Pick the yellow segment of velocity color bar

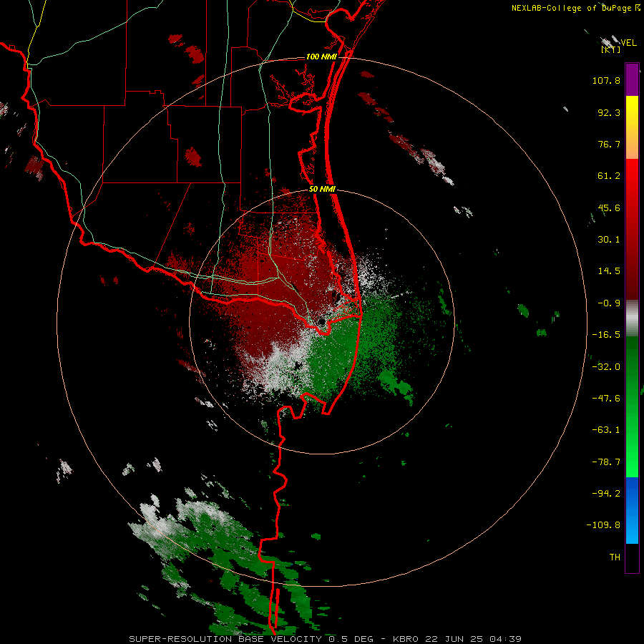coord(632,127)
